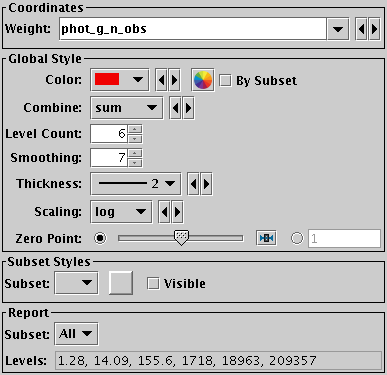This screenshot has height=375, width=387.
Task: Select next Weight column with right arrow
Action: point(374,29)
